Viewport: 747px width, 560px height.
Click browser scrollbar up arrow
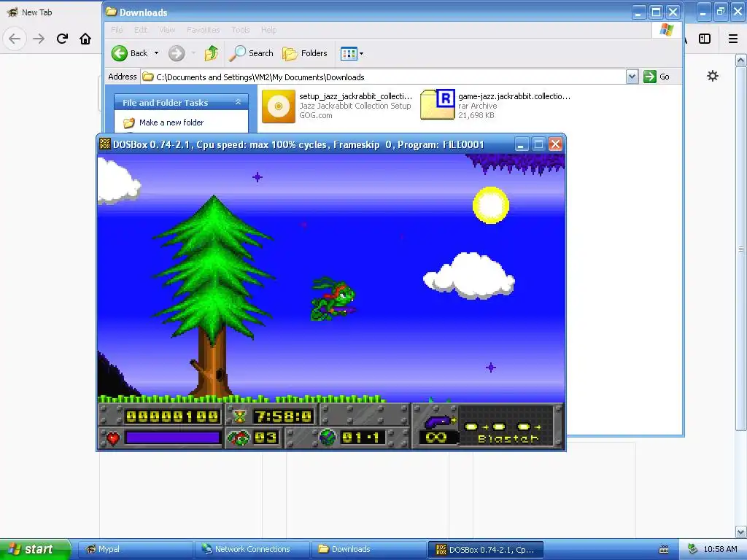(x=741, y=60)
